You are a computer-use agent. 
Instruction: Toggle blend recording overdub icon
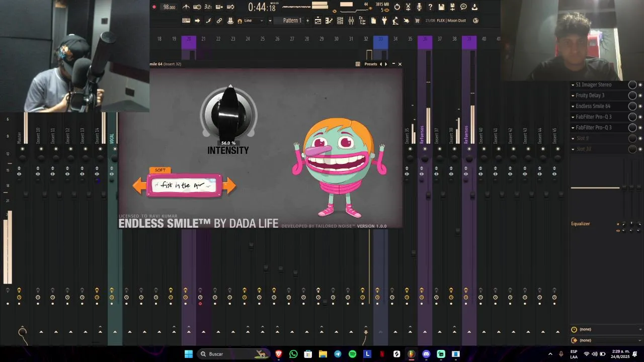pyautogui.click(x=219, y=7)
